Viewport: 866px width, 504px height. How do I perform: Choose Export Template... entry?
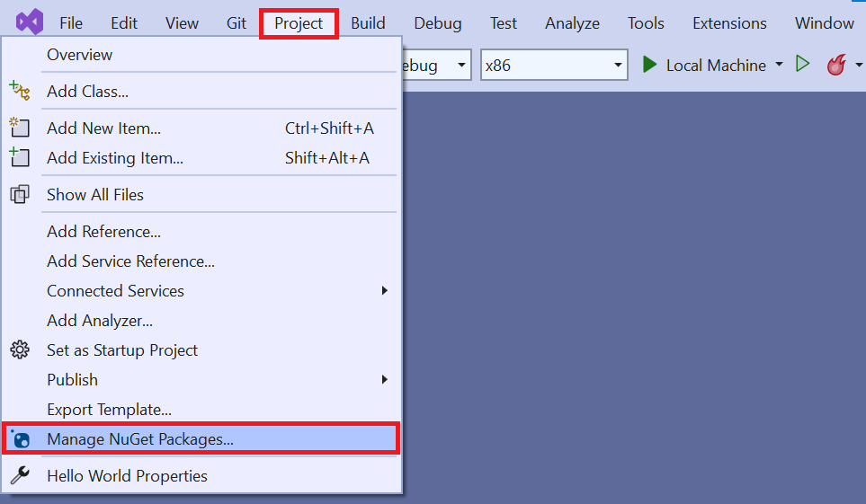point(201,410)
